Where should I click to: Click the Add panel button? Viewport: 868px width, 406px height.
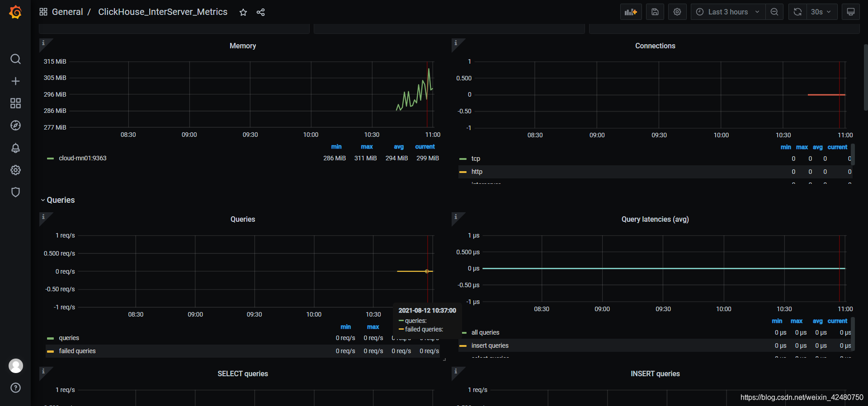pos(631,12)
